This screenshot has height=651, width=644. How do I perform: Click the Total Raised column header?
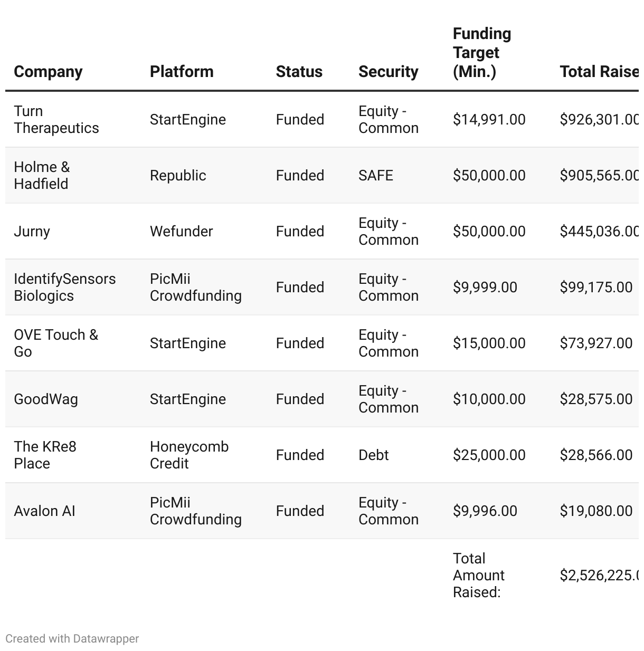[x=599, y=72]
